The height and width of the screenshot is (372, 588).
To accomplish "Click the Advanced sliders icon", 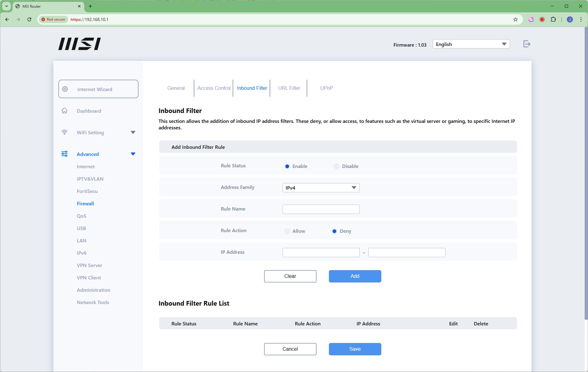I will 64,154.
